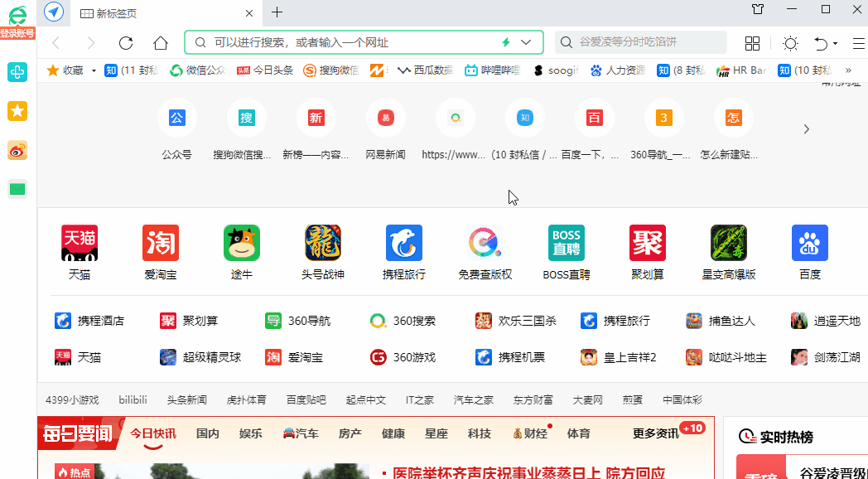Open the teal plus sidebar icon
The height and width of the screenshot is (479, 868).
(17, 72)
